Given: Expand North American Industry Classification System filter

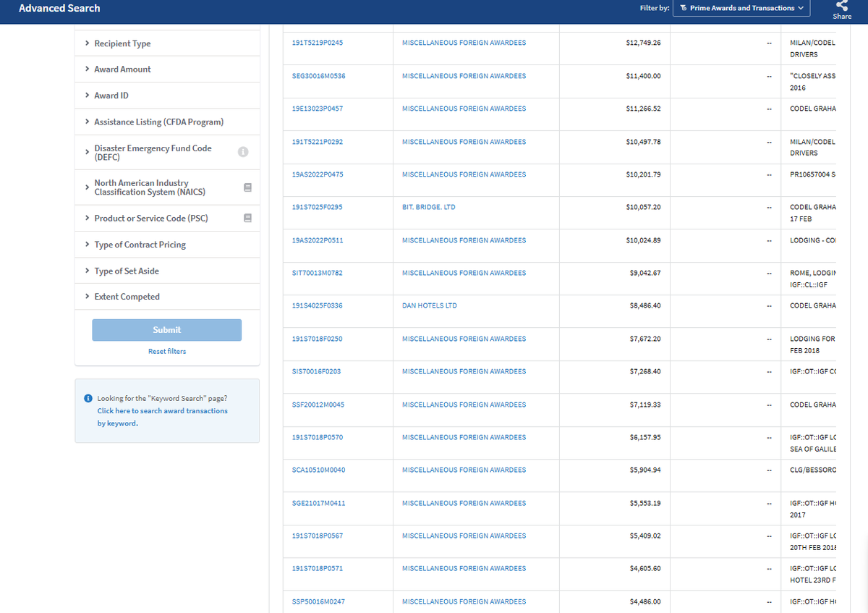Looking at the screenshot, I should coord(167,187).
